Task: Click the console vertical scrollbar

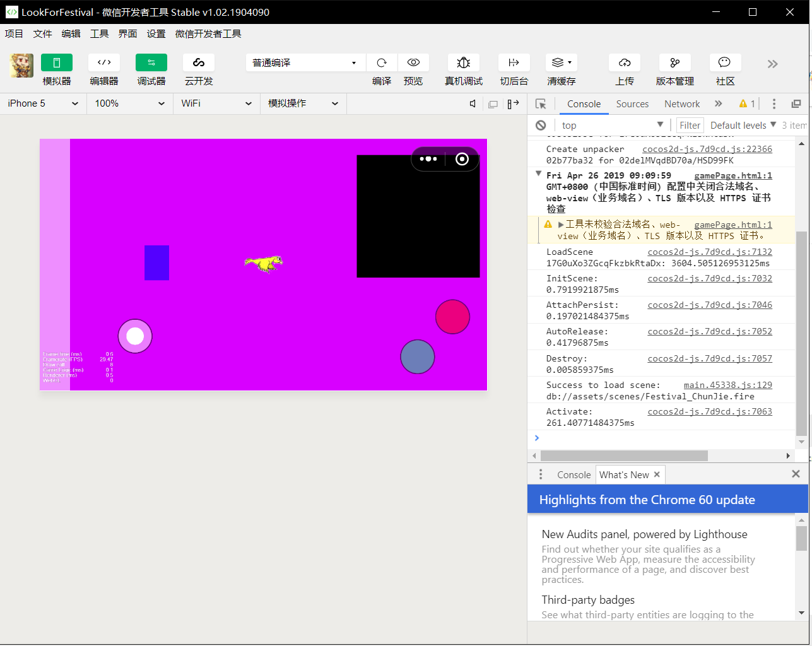Action: point(801,333)
